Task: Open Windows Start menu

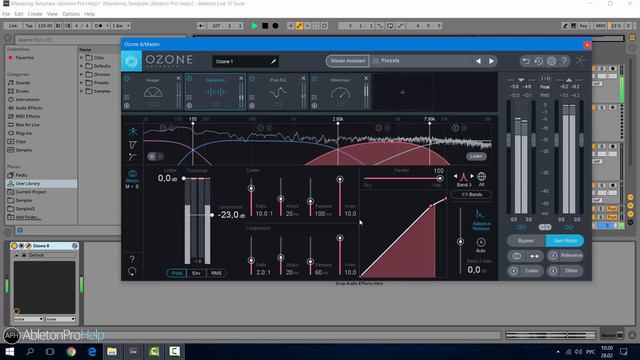Action: point(9,352)
